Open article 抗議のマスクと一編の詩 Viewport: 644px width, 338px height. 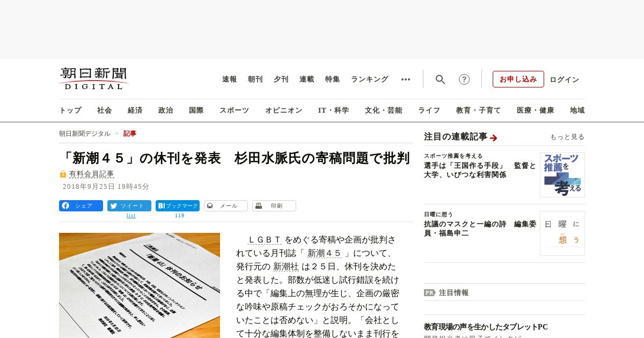coord(480,229)
